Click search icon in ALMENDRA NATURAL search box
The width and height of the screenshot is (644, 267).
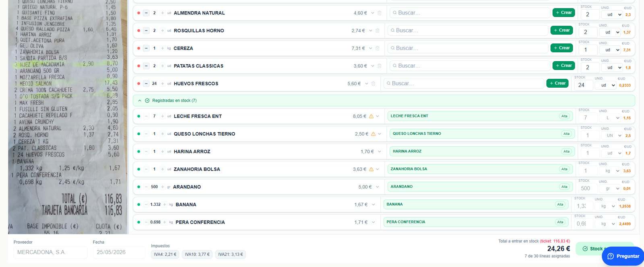[395, 13]
